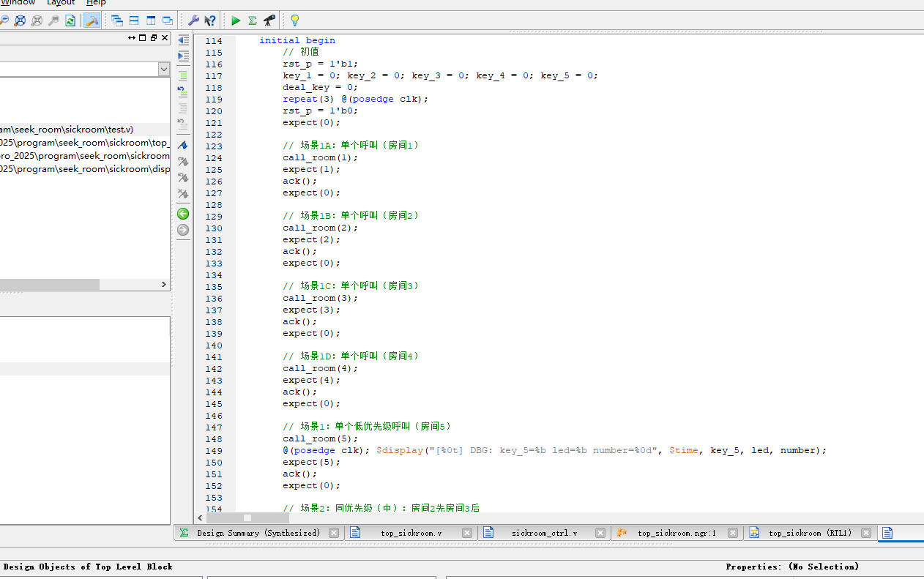
Task: Open the Layout menu
Action: click(61, 3)
